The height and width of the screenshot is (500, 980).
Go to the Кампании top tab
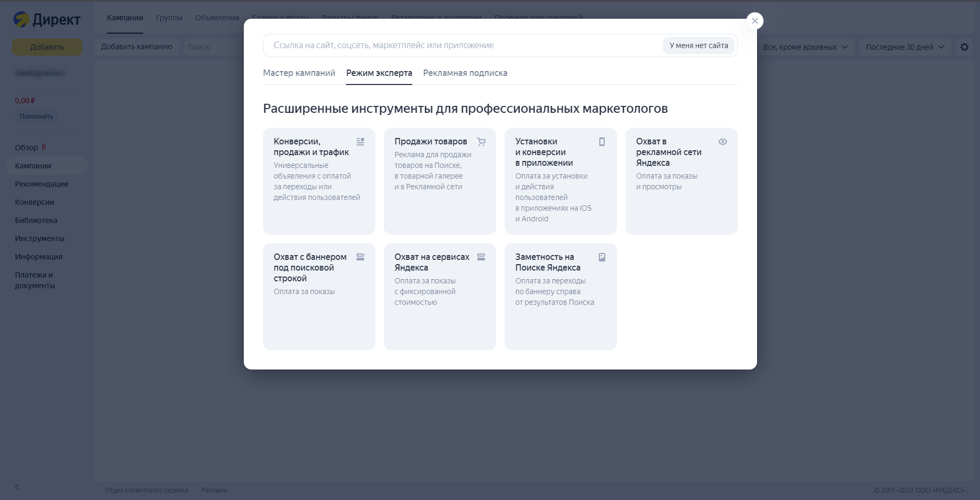pyautogui.click(x=125, y=18)
